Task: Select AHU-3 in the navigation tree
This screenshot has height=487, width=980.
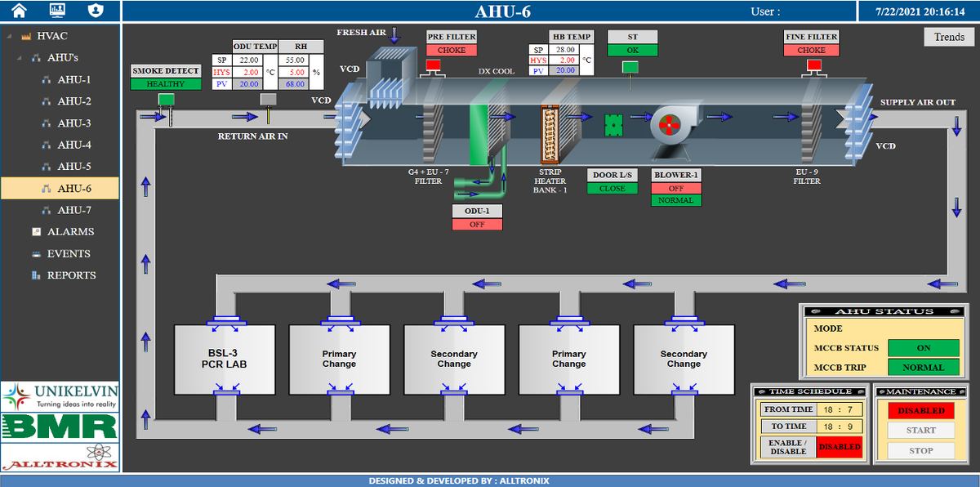Action: click(73, 123)
